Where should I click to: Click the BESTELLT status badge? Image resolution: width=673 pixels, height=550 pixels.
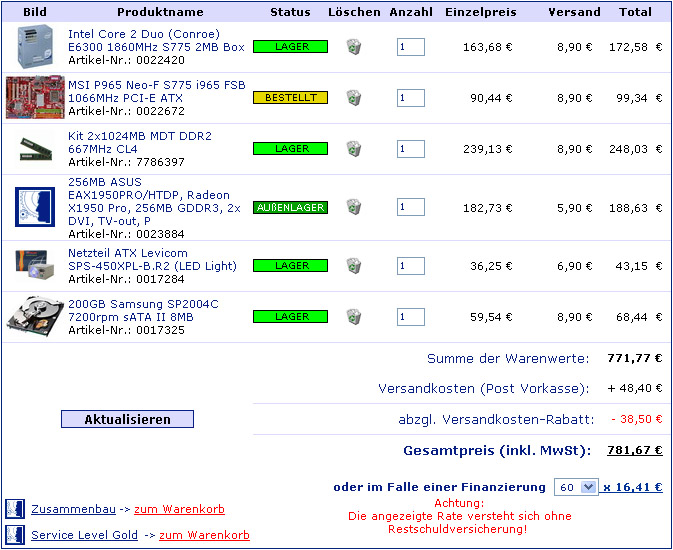pyautogui.click(x=291, y=97)
